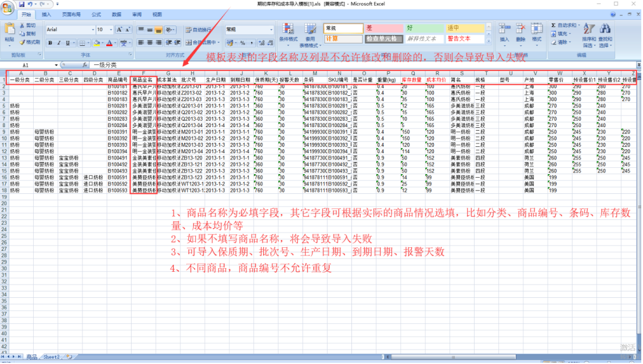Expand 填充 fill options
This screenshot has height=364, width=643.
tap(570, 34)
